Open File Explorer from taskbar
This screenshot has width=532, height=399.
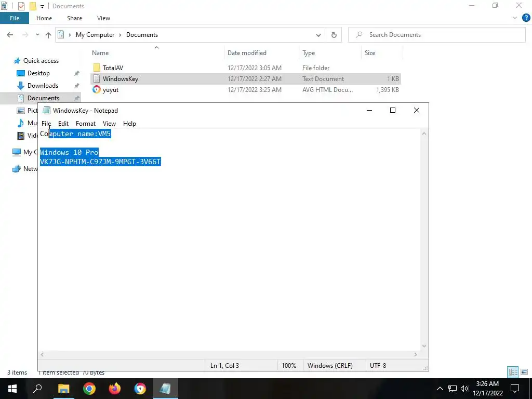[x=63, y=389]
